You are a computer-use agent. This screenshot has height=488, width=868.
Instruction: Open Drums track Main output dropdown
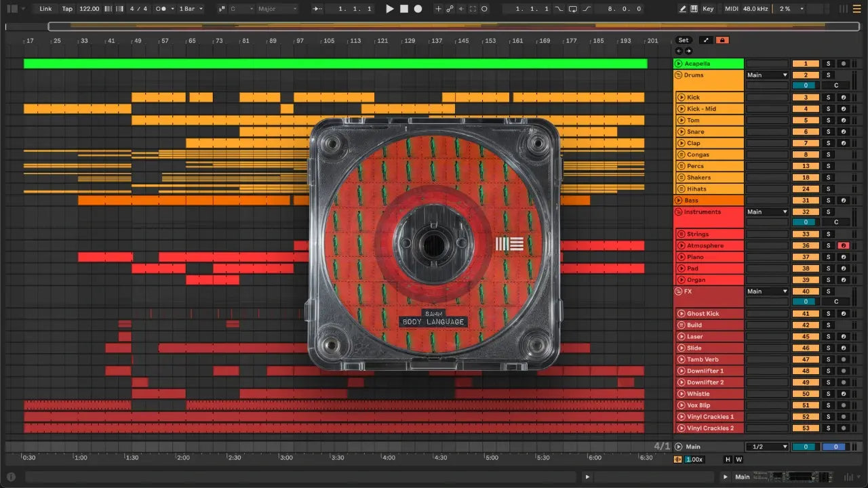tap(767, 75)
